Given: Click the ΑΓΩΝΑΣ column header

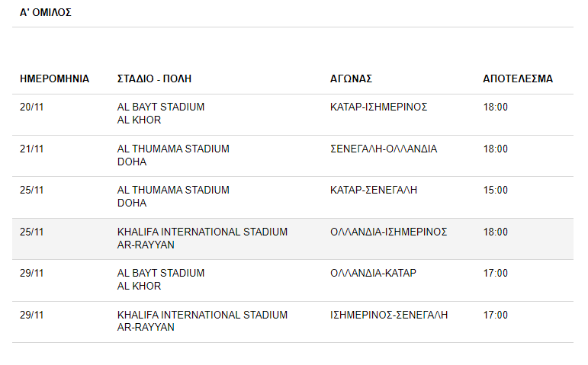Looking at the screenshot, I should click(351, 78).
